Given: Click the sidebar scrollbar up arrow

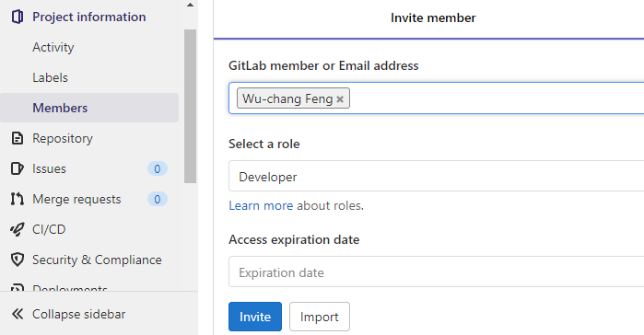Looking at the screenshot, I should [190, 5].
